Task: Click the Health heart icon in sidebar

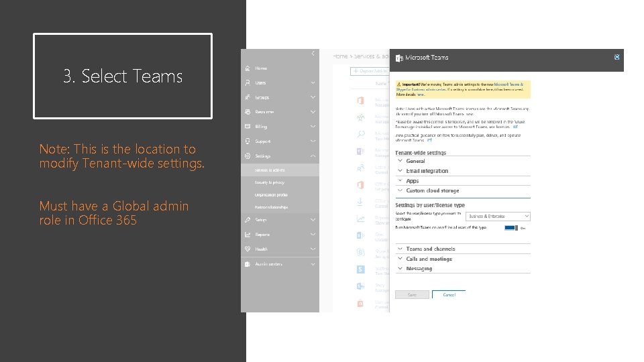Action: coord(248,249)
